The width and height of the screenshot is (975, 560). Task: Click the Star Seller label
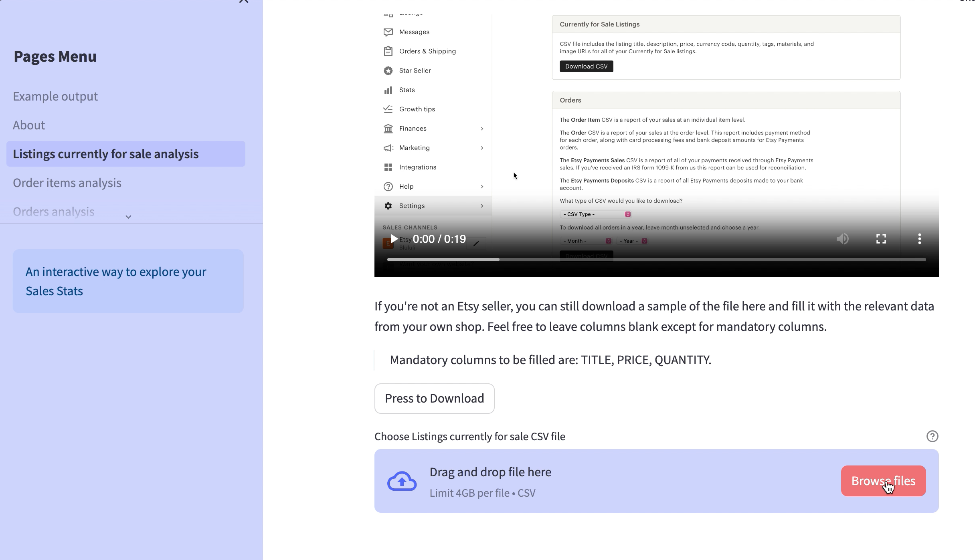point(415,71)
